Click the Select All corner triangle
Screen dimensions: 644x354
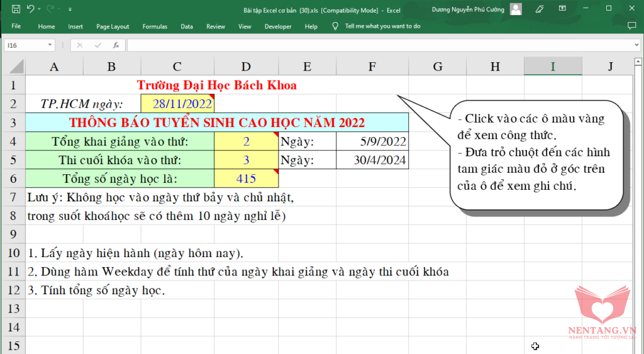click(x=15, y=66)
